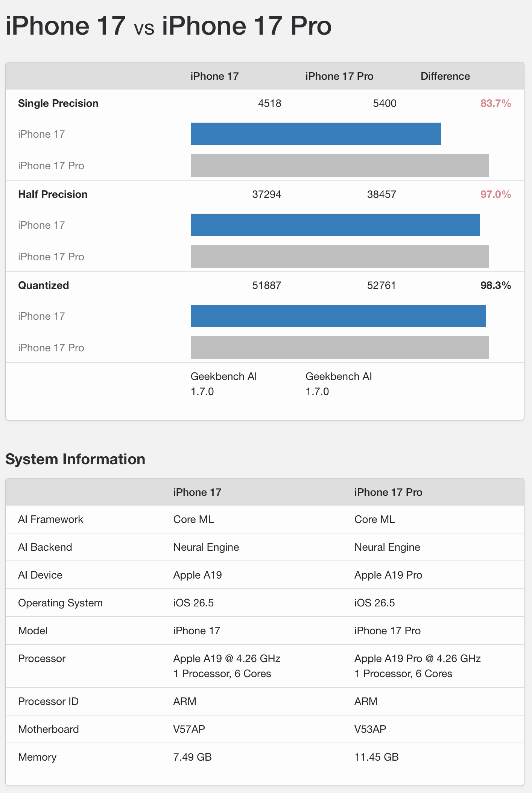The image size is (532, 793).
Task: Select the Single Precision score 4518
Action: click(x=270, y=103)
